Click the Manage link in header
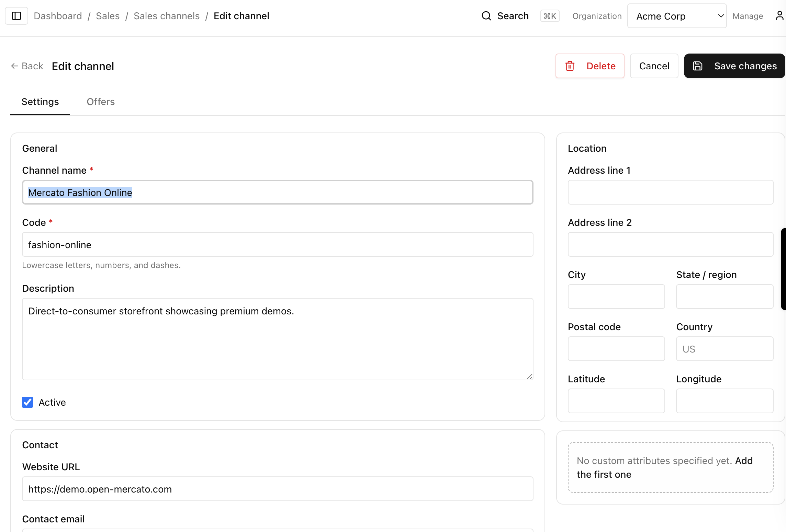The height and width of the screenshot is (532, 786). (748, 16)
